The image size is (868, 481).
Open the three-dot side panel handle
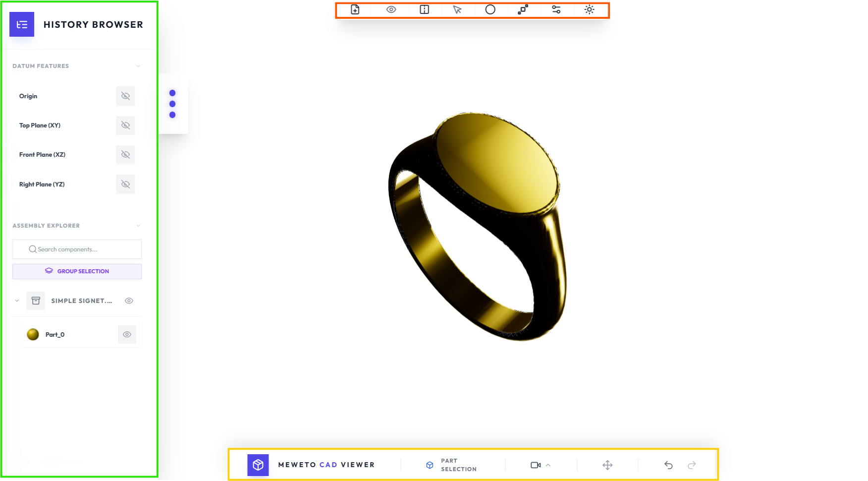(x=172, y=104)
